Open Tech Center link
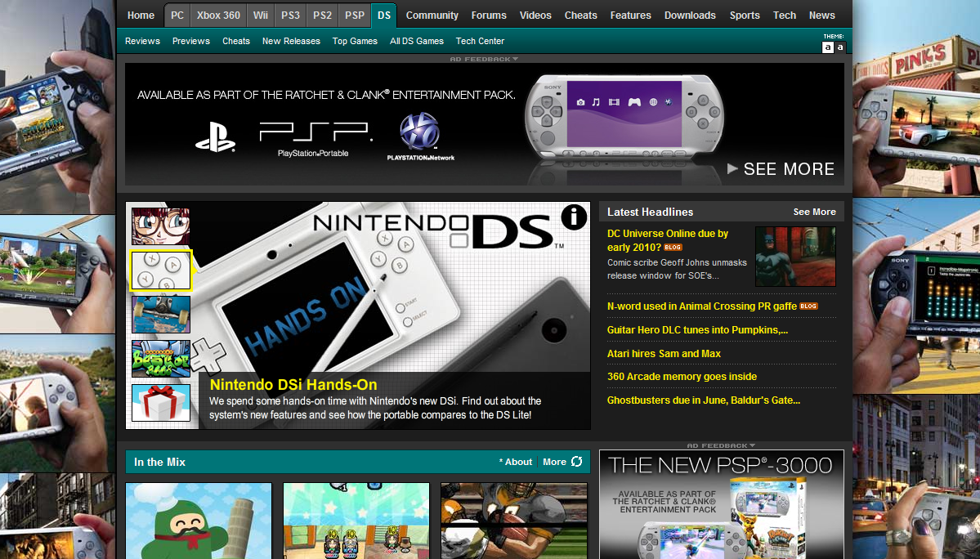 480,41
